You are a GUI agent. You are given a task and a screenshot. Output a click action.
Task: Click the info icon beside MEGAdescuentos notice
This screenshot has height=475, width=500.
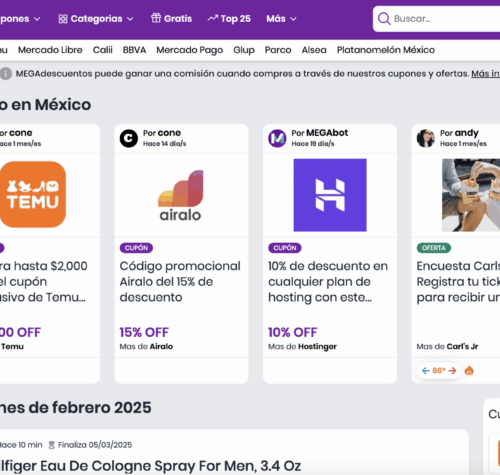pyautogui.click(x=5, y=74)
